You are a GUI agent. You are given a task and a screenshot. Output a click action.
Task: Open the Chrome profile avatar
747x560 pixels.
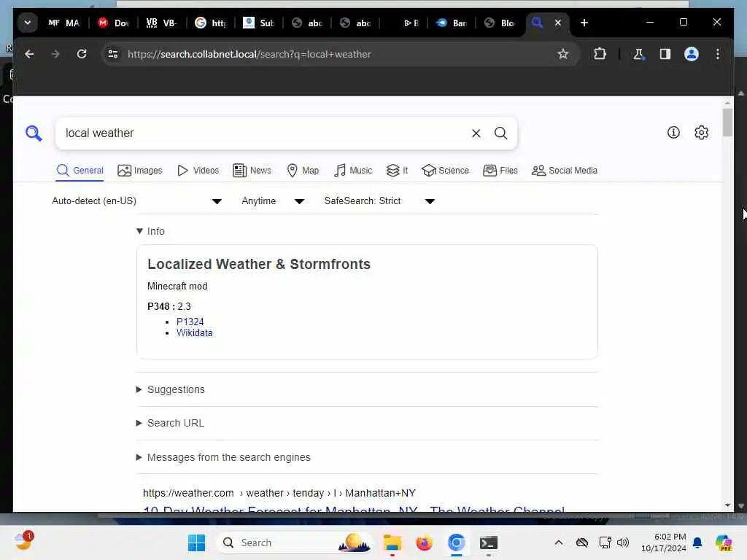692,54
